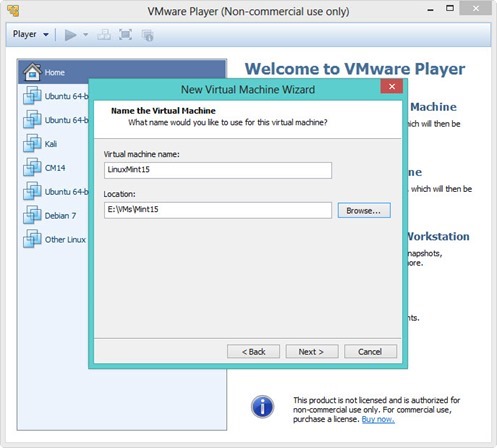Select the Kali virtual machine entry
Image resolution: width=497 pixels, height=448 pixels.
[x=53, y=144]
